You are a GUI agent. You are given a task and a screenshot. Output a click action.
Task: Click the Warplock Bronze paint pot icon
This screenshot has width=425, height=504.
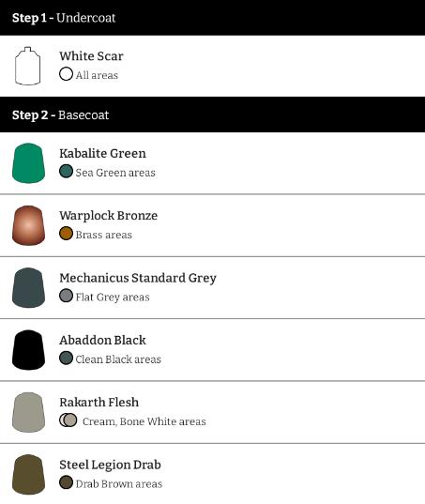click(x=28, y=225)
